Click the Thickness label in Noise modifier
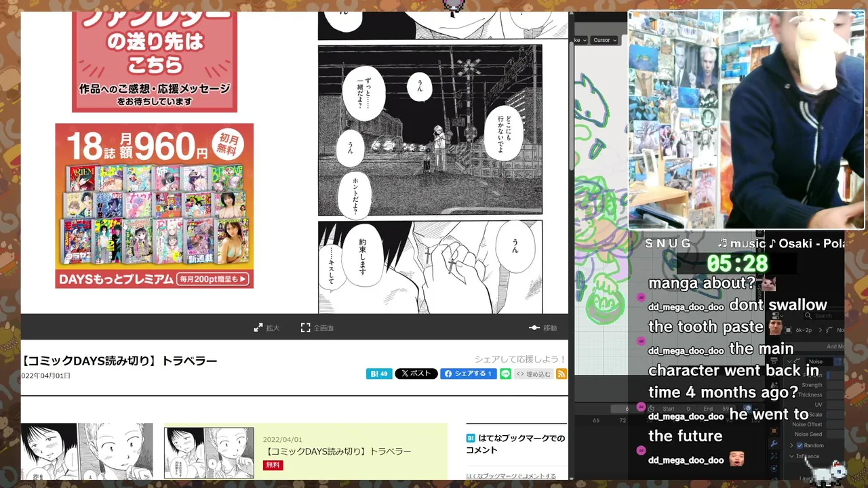 click(x=810, y=394)
